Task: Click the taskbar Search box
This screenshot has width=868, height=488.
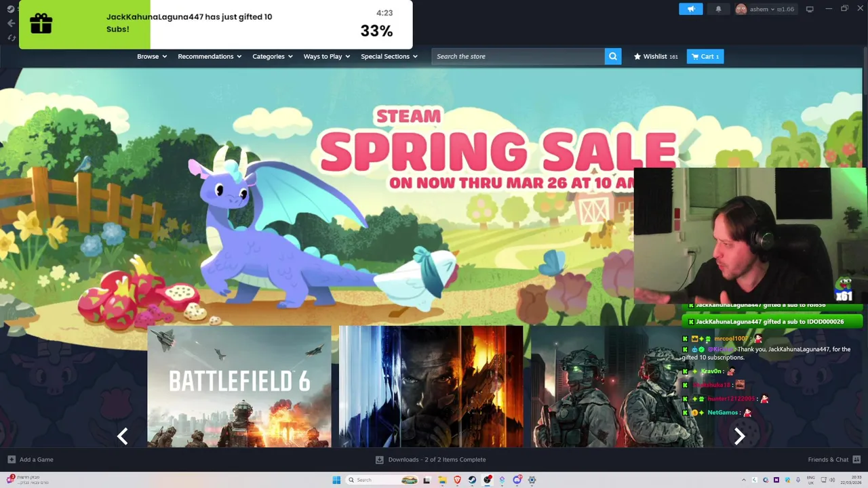Action: pyautogui.click(x=382, y=480)
